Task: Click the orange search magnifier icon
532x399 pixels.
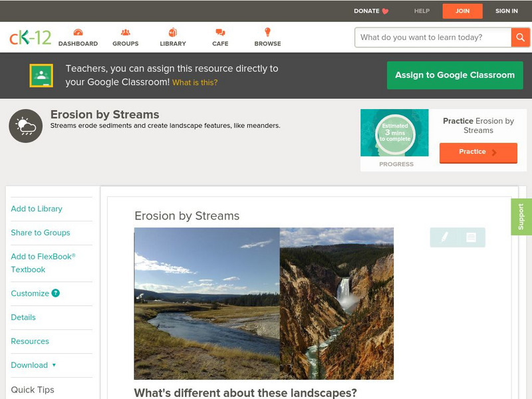Action: point(521,37)
